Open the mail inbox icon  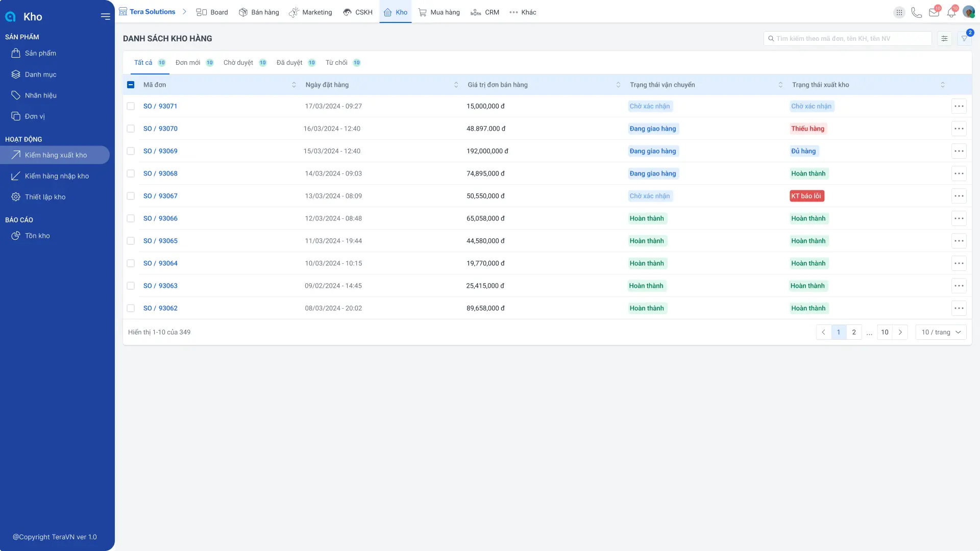tap(934, 12)
